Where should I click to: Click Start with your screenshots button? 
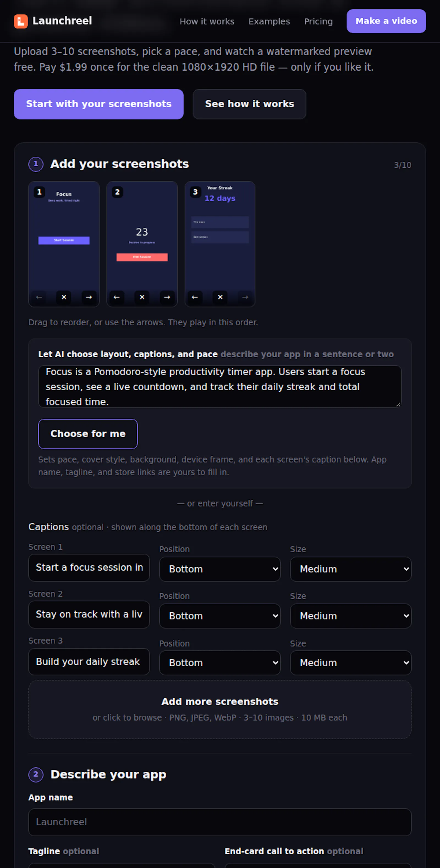point(99,104)
